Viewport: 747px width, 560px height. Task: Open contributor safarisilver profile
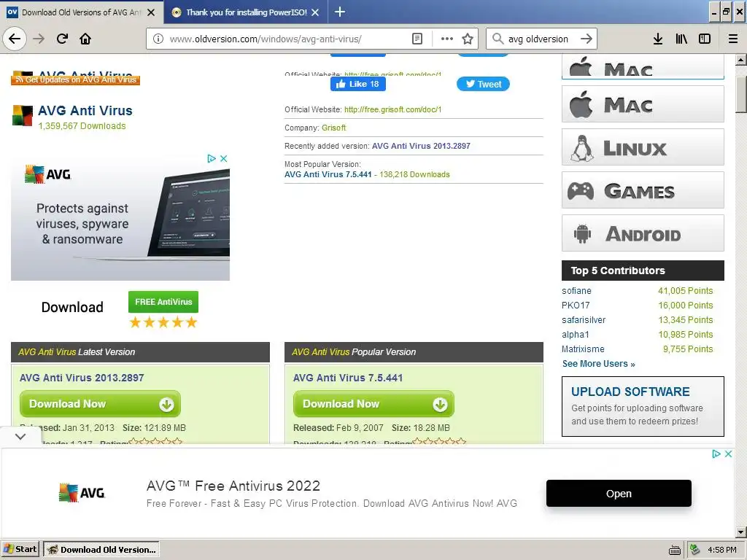584,320
